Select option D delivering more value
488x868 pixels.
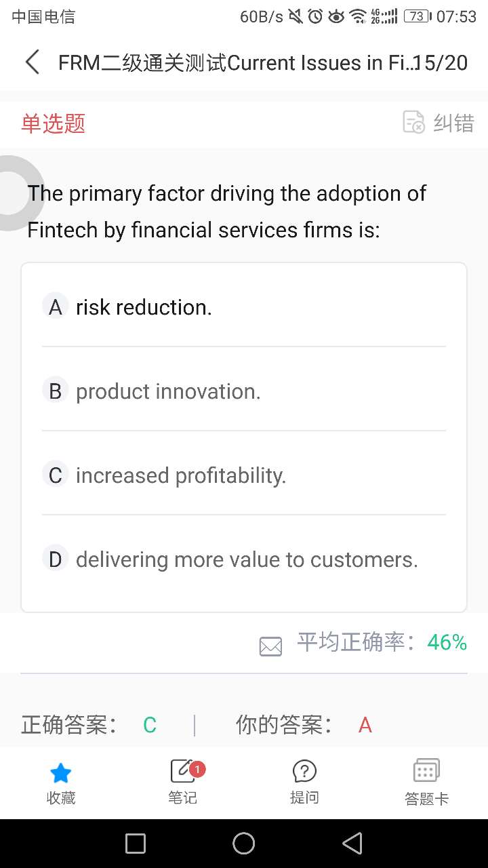(x=247, y=559)
